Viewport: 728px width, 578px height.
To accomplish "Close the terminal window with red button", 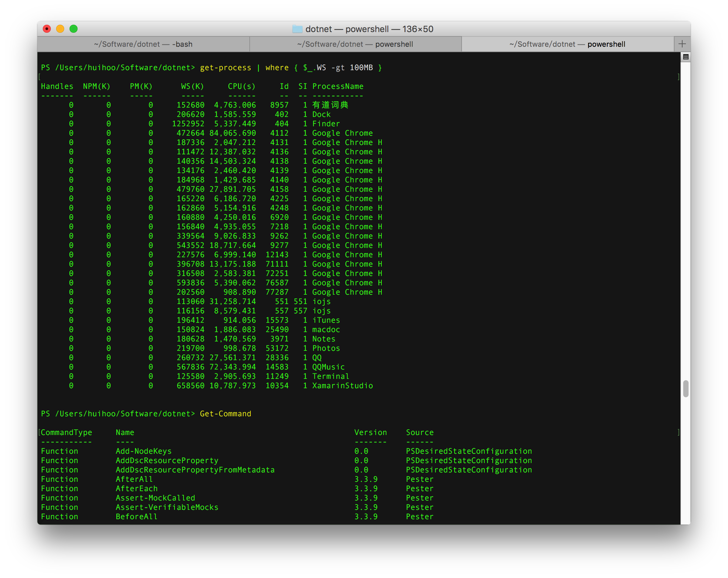I will click(47, 29).
